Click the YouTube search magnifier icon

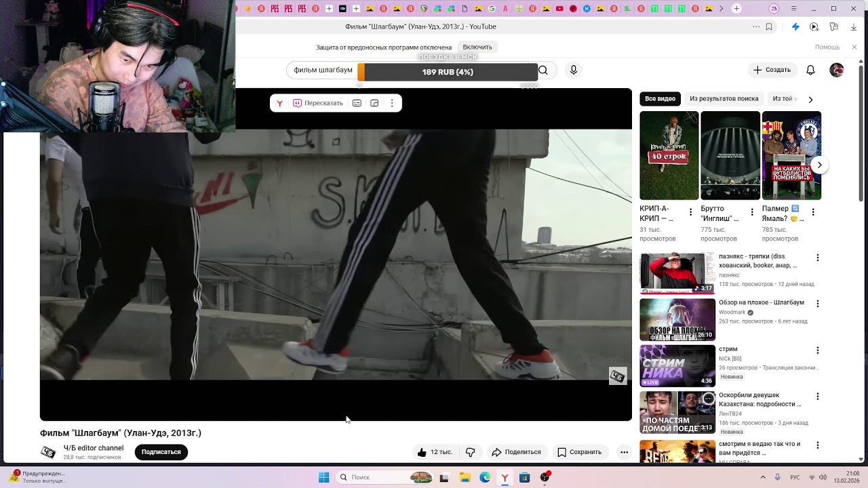[x=543, y=70]
